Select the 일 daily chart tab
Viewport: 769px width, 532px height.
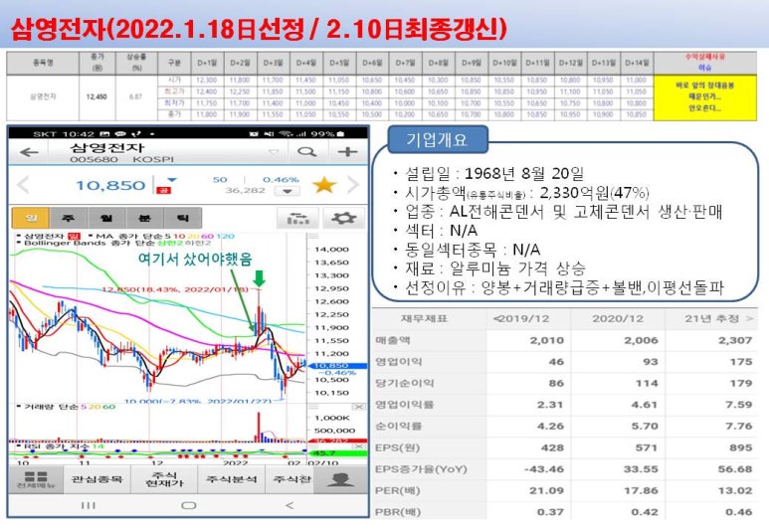click(x=31, y=218)
